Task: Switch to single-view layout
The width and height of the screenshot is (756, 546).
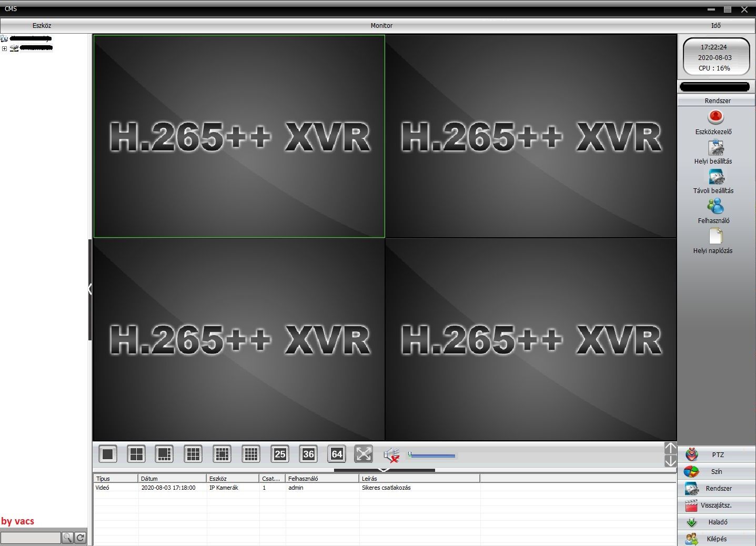Action: [108, 454]
